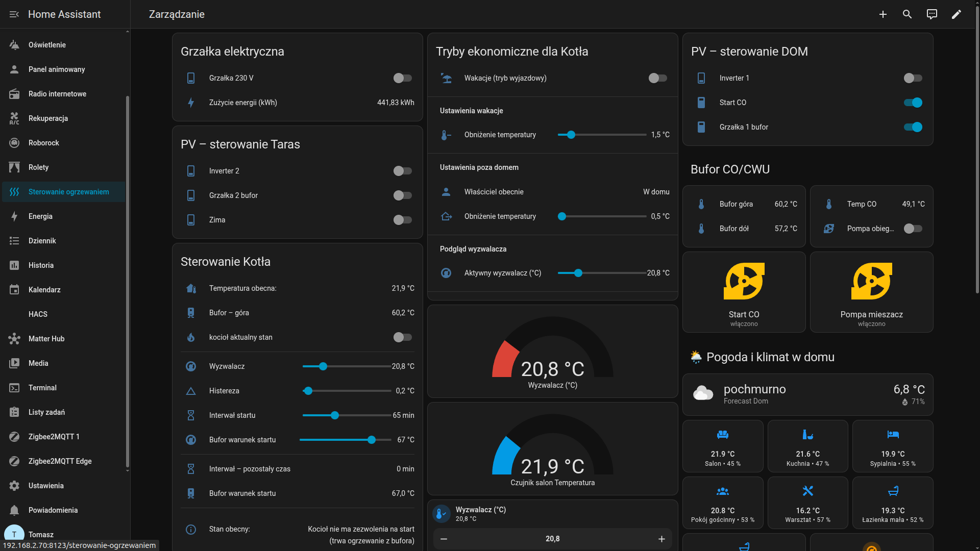
Task: Decrease Wyzwalacz value with minus button
Action: tap(444, 539)
